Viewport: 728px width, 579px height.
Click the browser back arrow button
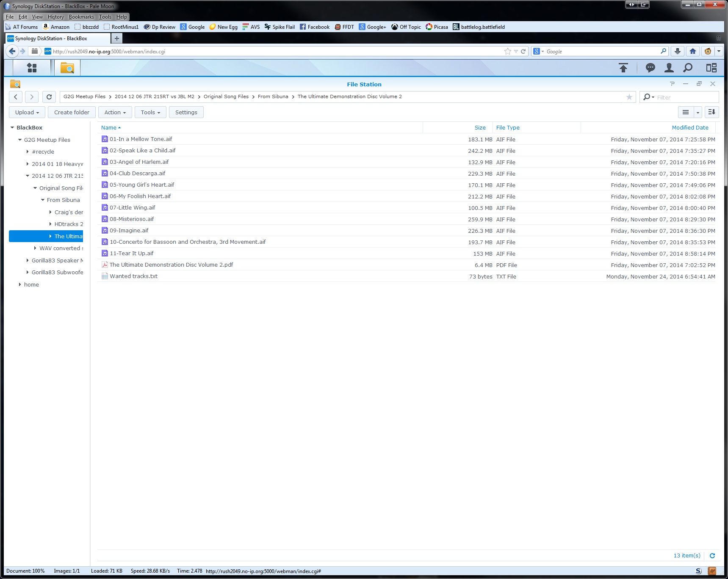click(x=12, y=51)
